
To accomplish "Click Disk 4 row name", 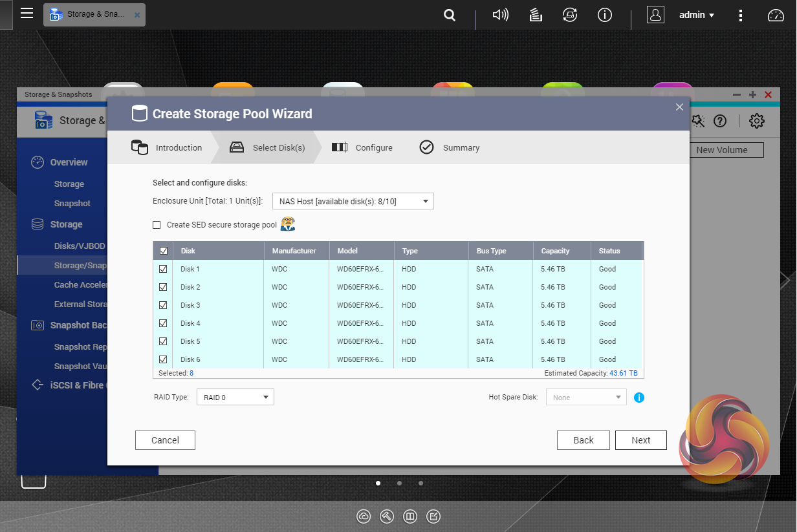I will click(190, 323).
